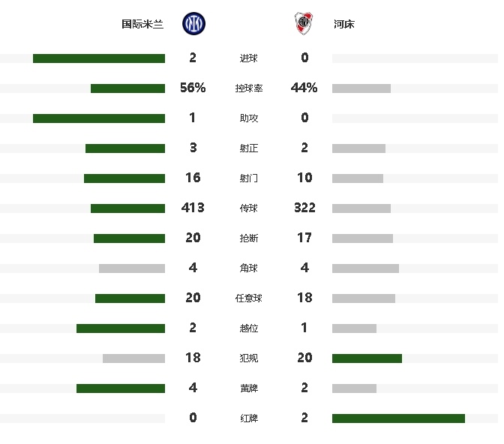Screen dimensions: 504x444
Task: Select the 进球 goals stat label
Action: pos(249,58)
